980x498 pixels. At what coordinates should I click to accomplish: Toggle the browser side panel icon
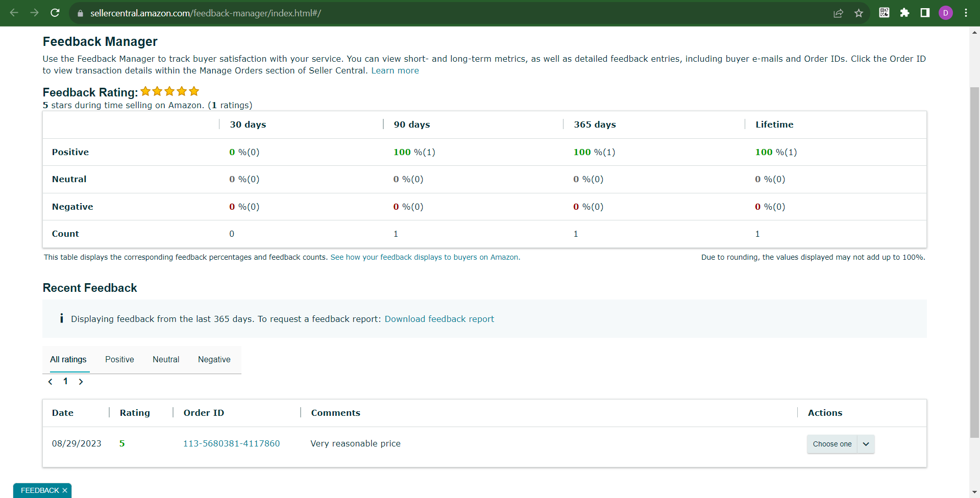pyautogui.click(x=925, y=13)
